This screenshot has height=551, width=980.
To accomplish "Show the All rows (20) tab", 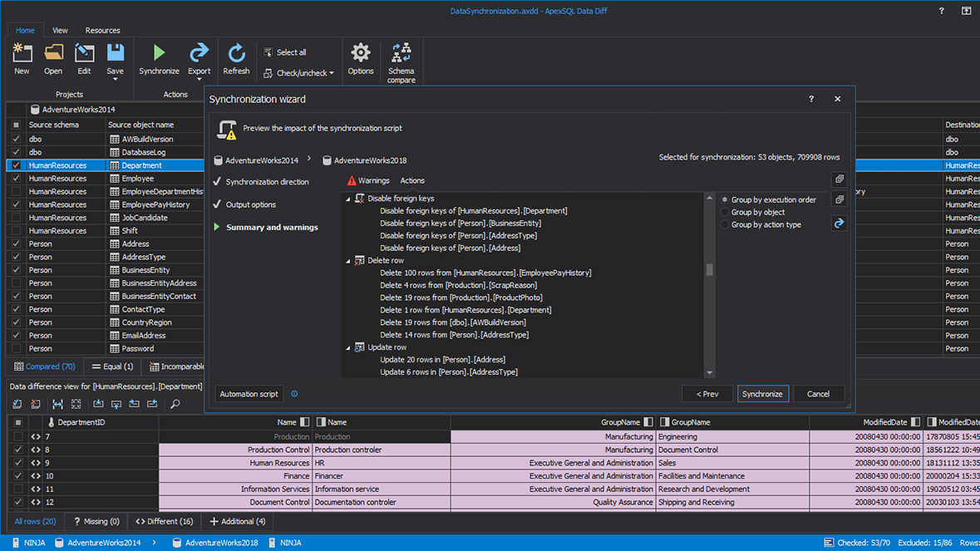I will [x=35, y=521].
